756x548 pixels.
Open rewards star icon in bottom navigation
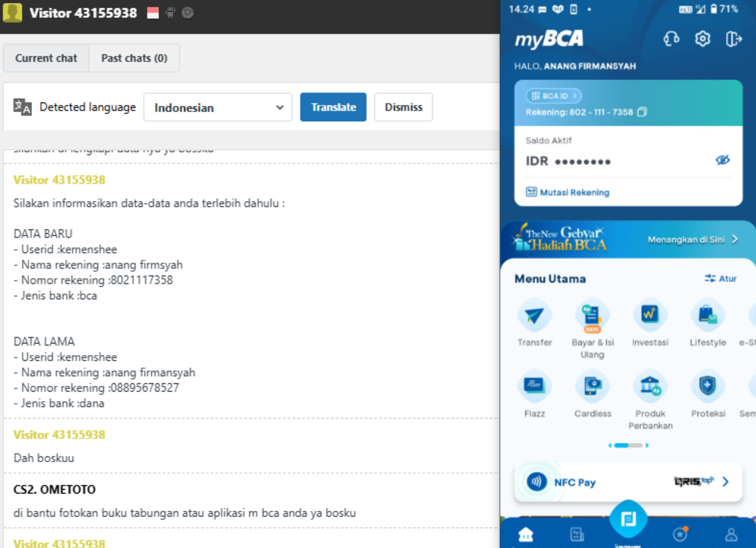(x=680, y=533)
